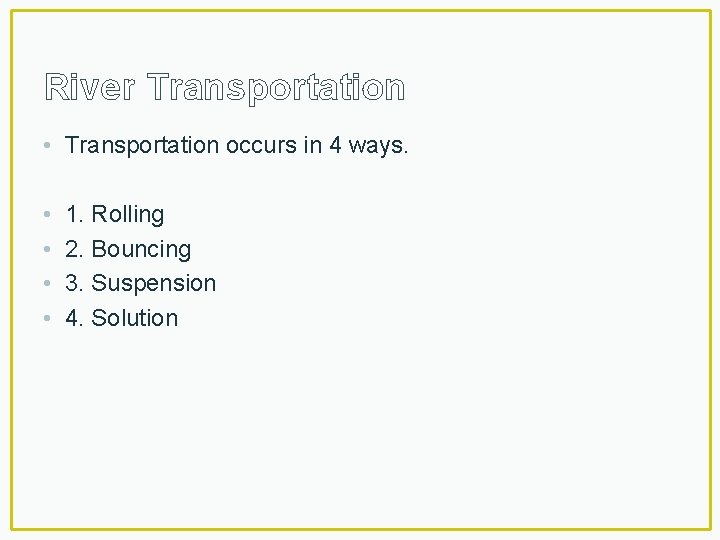Viewport: 720px width, 540px height.
Task: Click the numeral 4. before Solution
Action: (74, 318)
